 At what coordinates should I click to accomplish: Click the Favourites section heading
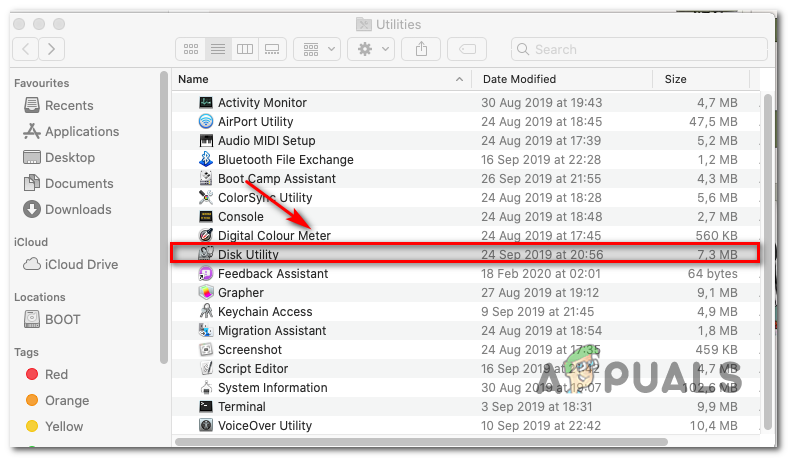click(x=42, y=83)
